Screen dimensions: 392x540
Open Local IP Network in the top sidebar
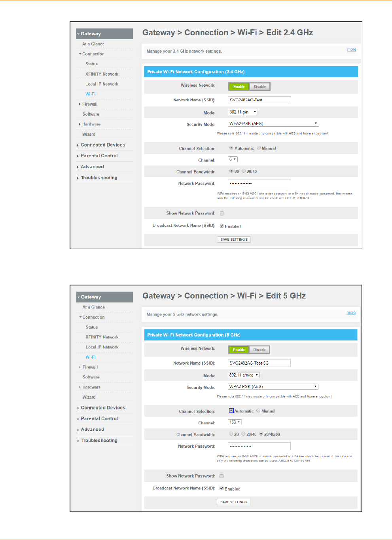pyautogui.click(x=102, y=84)
